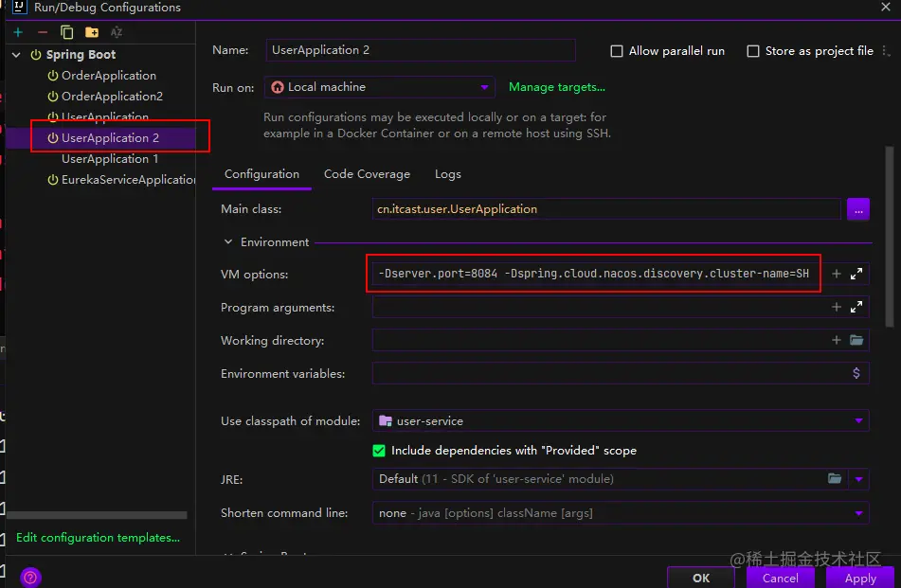The height and width of the screenshot is (588, 901).
Task: Edit environment variables via dollar icon
Action: tap(856, 373)
